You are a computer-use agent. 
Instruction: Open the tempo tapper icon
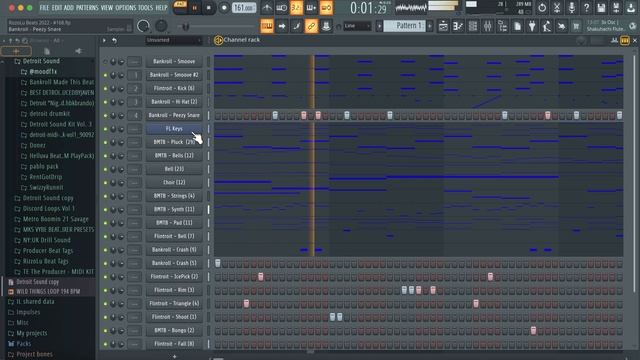pos(547,27)
